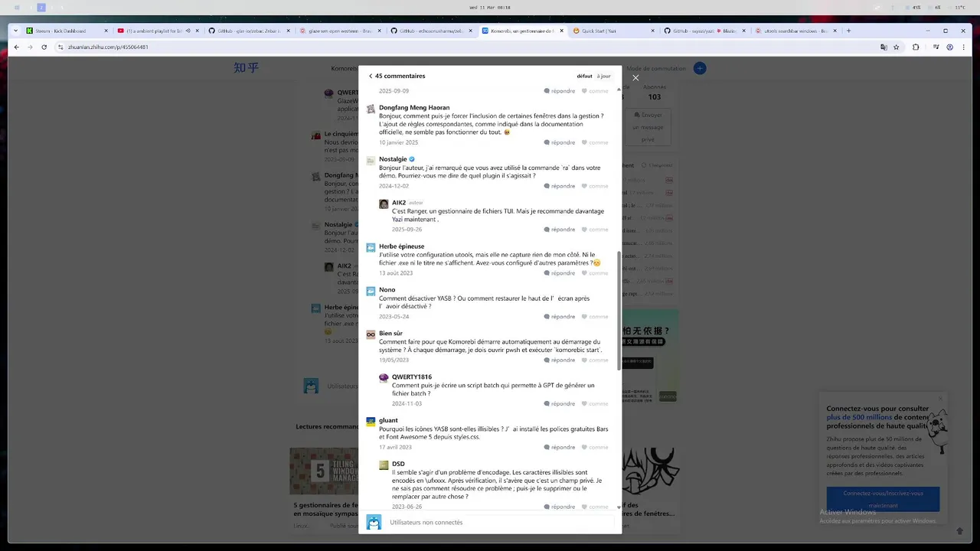Open AIK2's avatar in the reply
The width and height of the screenshot is (980, 551).
click(x=384, y=204)
